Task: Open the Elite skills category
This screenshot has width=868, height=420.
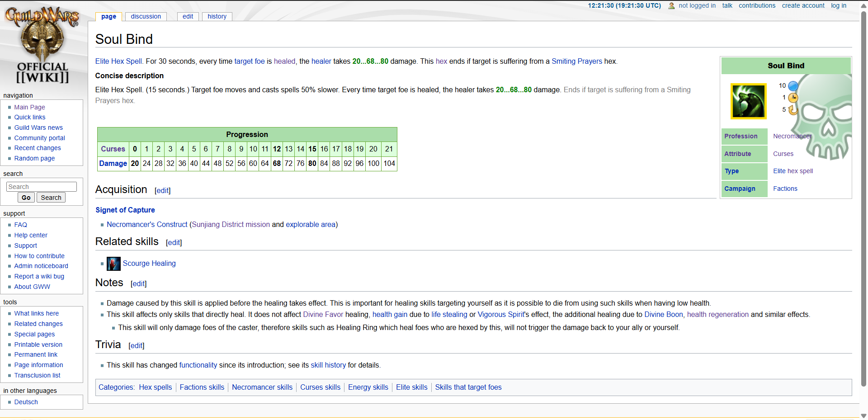Action: click(x=412, y=387)
